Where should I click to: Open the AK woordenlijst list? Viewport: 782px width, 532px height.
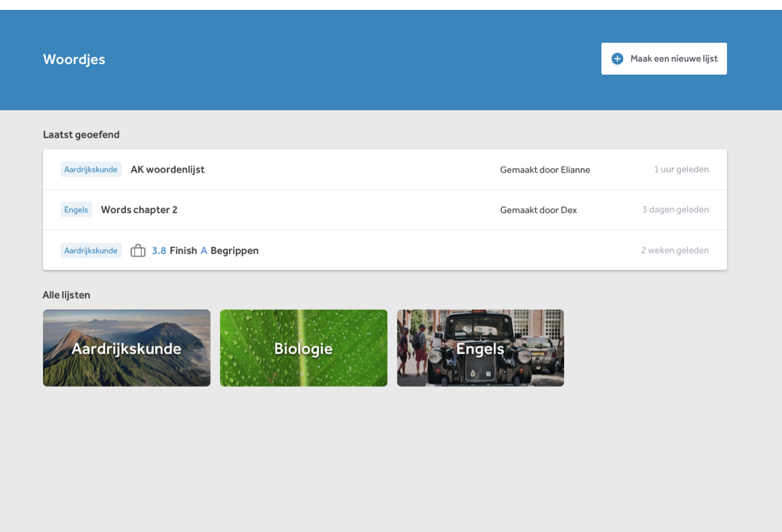point(385,169)
